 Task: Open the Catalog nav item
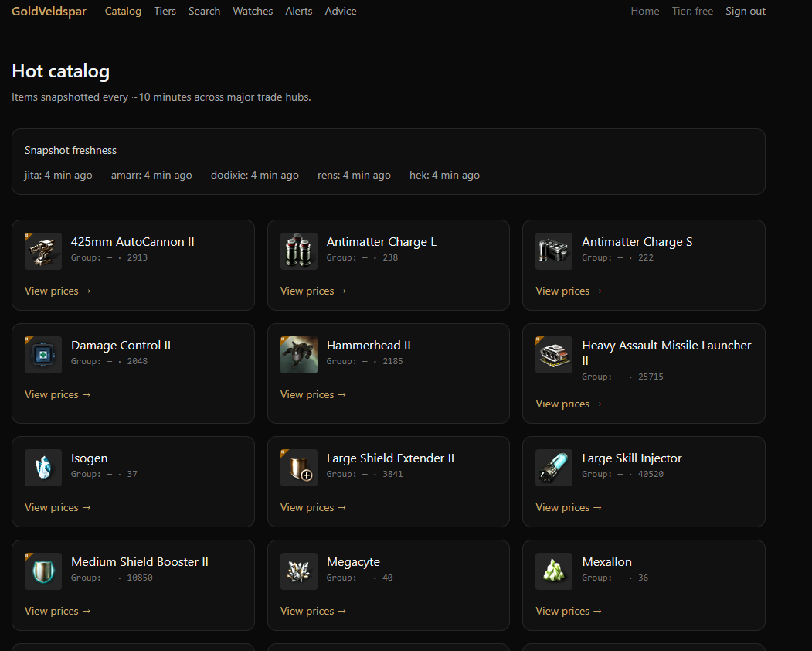[x=123, y=12]
